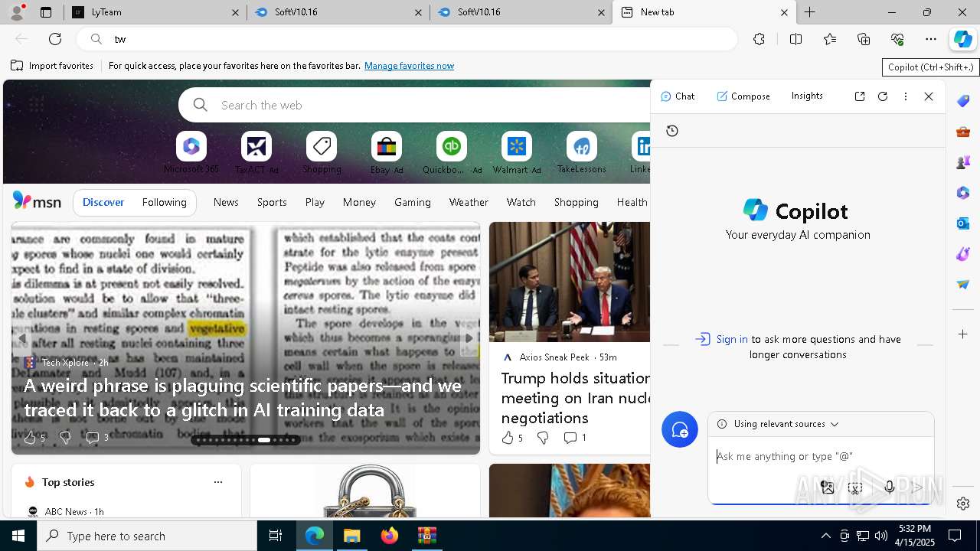This screenshot has width=980, height=551.
Task: Click the Extensions puzzle icon
Action: 759,39
